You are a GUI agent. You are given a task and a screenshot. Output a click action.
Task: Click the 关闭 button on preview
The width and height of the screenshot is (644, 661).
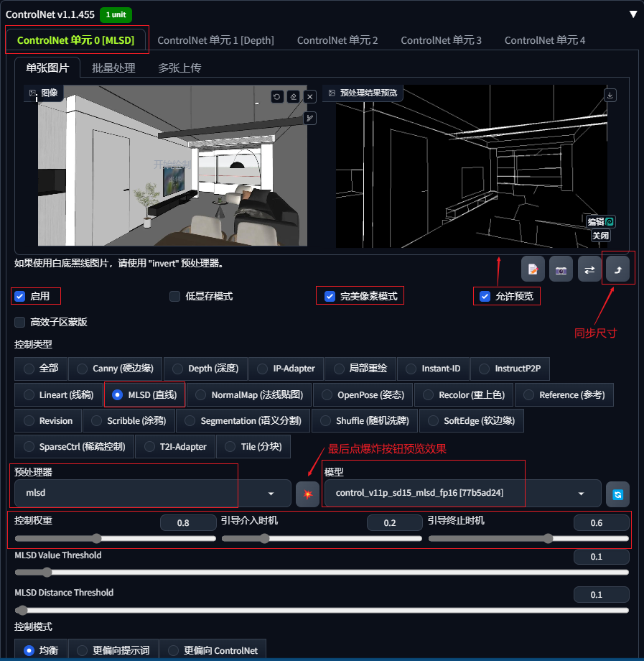point(600,235)
